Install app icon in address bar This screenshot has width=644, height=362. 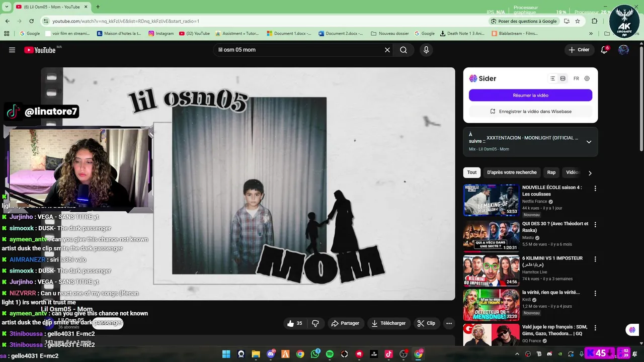567,21
